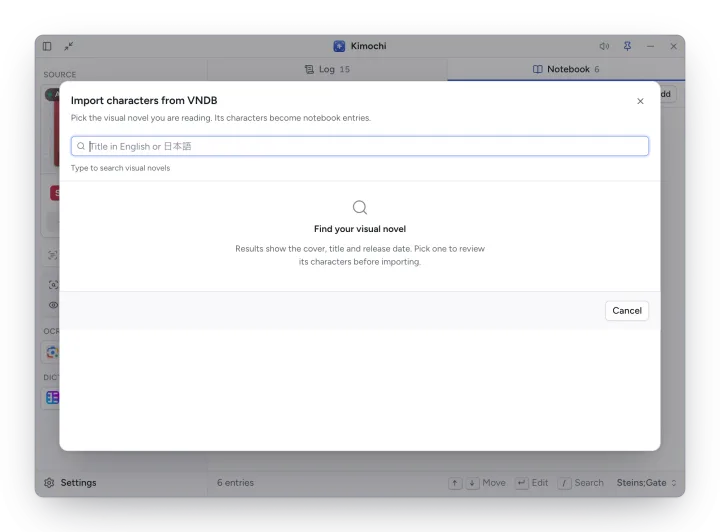Image resolution: width=720 pixels, height=532 pixels.
Task: Click the 'Find your visual novel' heading
Action: pyautogui.click(x=360, y=229)
